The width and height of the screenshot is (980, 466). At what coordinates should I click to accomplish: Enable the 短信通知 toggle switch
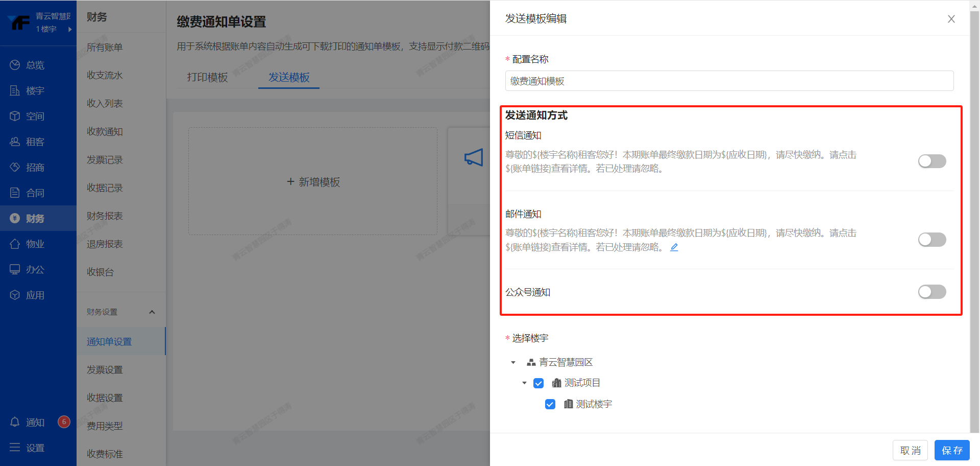[932, 161]
